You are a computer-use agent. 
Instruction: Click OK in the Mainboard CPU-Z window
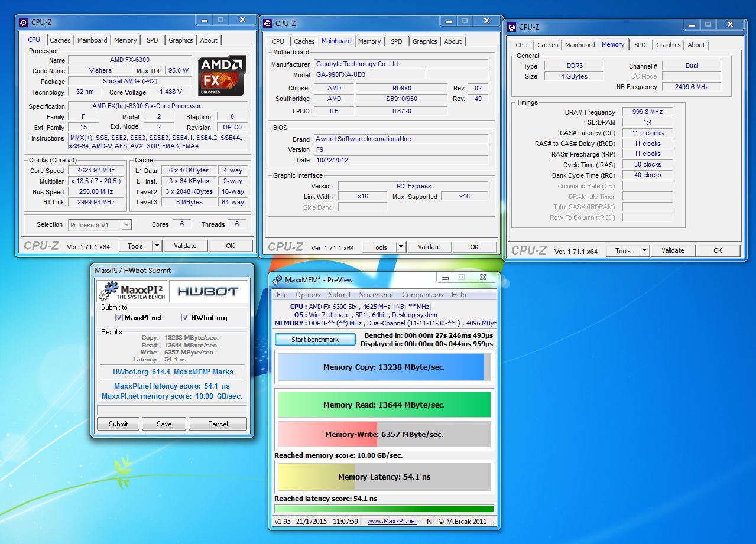click(x=474, y=247)
